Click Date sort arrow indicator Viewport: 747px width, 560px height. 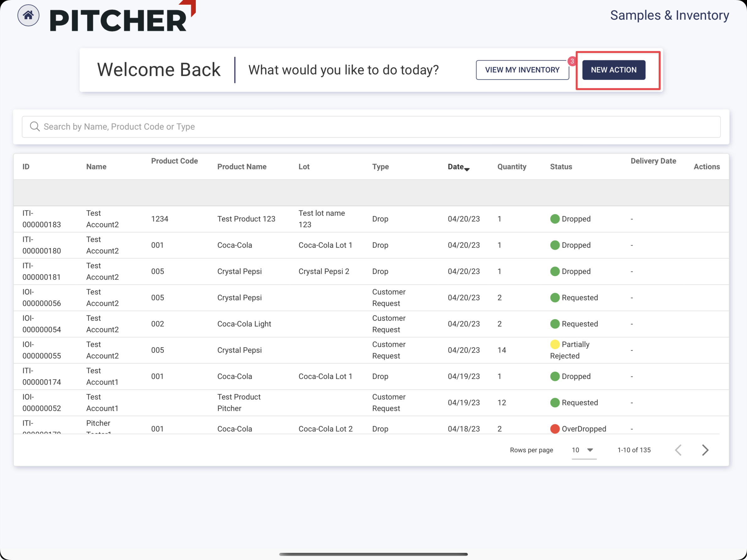tap(467, 169)
